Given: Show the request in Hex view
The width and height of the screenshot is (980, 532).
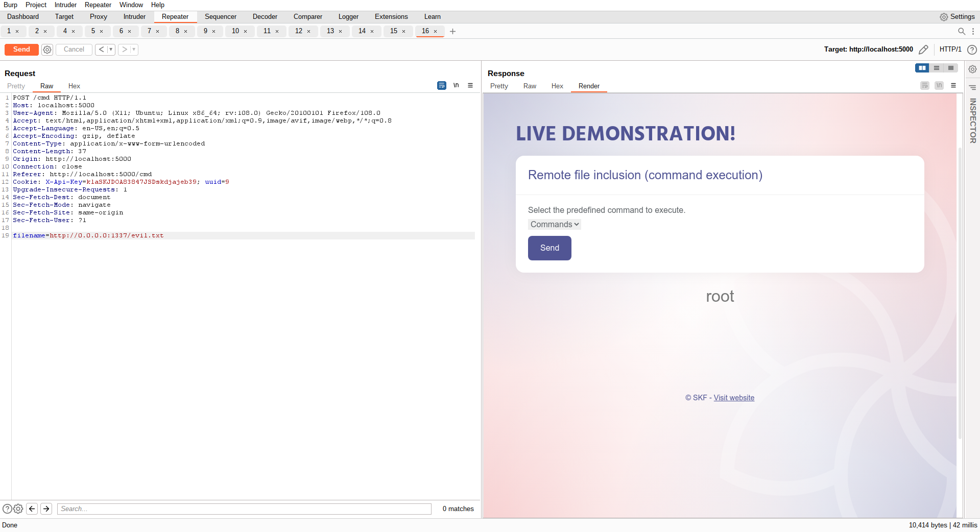Looking at the screenshot, I should [x=74, y=86].
